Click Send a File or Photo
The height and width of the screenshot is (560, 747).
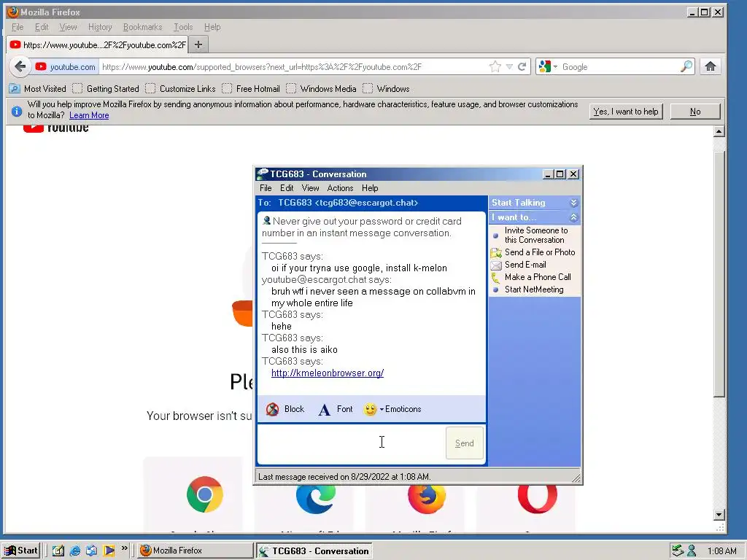540,252
